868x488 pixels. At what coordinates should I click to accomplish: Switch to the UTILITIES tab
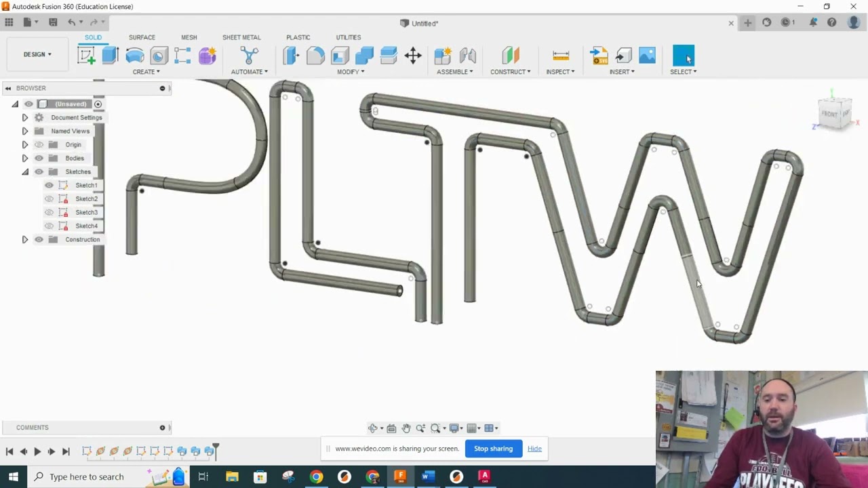(349, 37)
